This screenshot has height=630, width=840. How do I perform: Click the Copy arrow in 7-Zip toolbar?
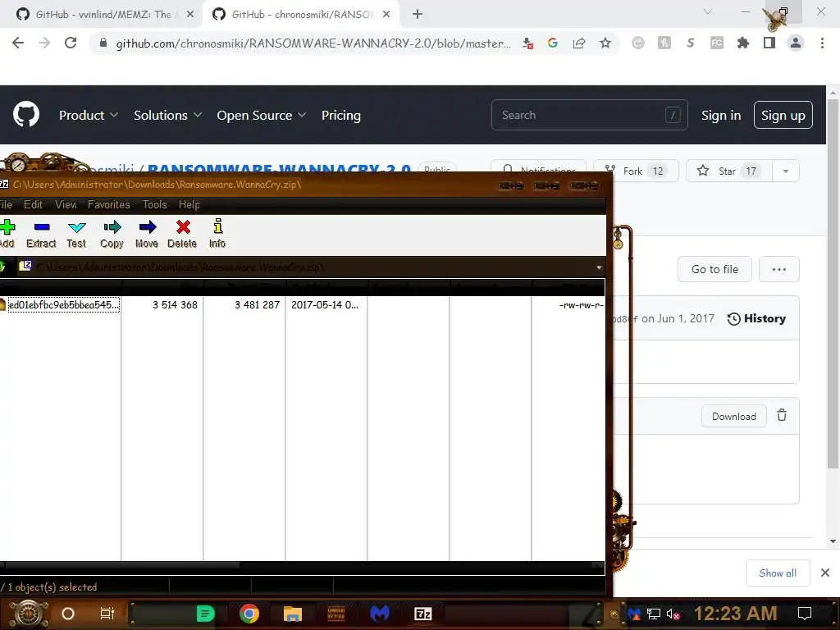tap(112, 235)
